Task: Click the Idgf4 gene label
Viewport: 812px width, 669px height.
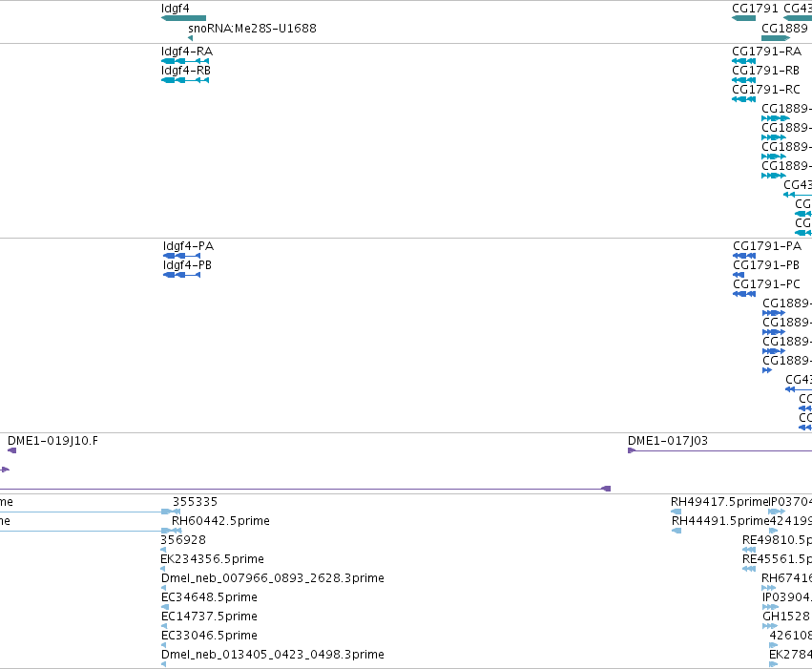Action: 175,9
